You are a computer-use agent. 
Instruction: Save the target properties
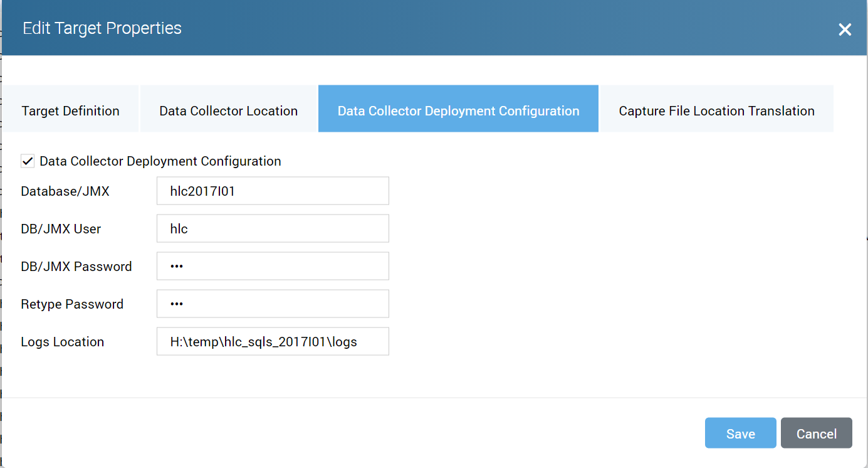click(740, 433)
